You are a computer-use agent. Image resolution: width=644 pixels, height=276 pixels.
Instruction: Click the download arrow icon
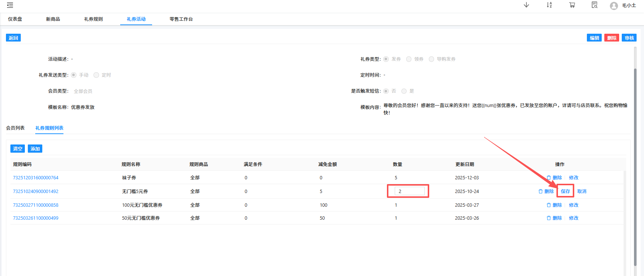(526, 5)
